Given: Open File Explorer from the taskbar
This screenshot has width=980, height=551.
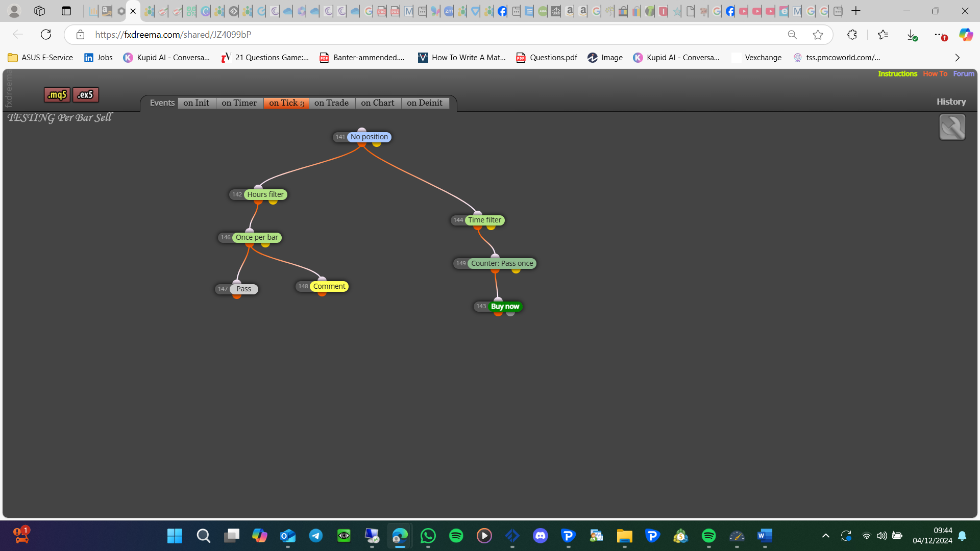Looking at the screenshot, I should coord(624,536).
